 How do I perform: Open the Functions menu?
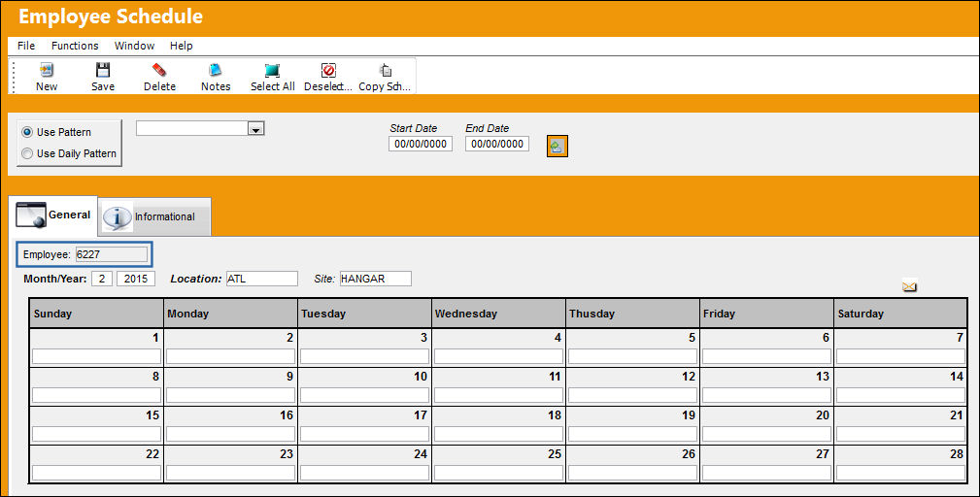click(75, 46)
